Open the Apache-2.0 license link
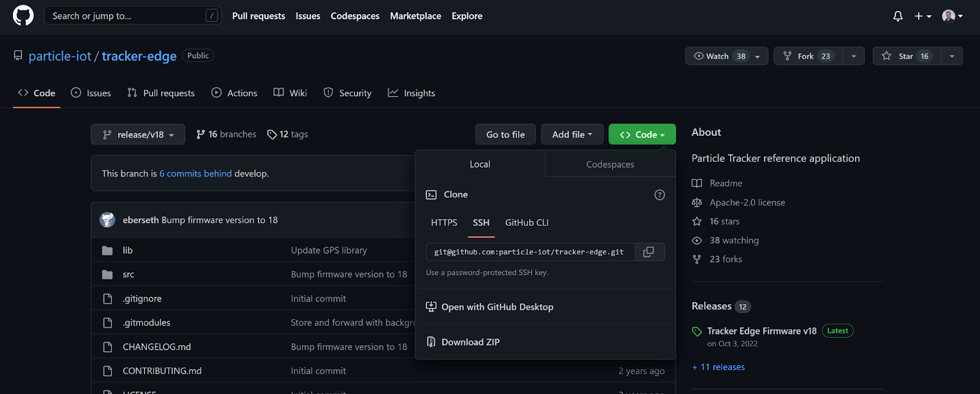The image size is (980, 394). (739, 203)
